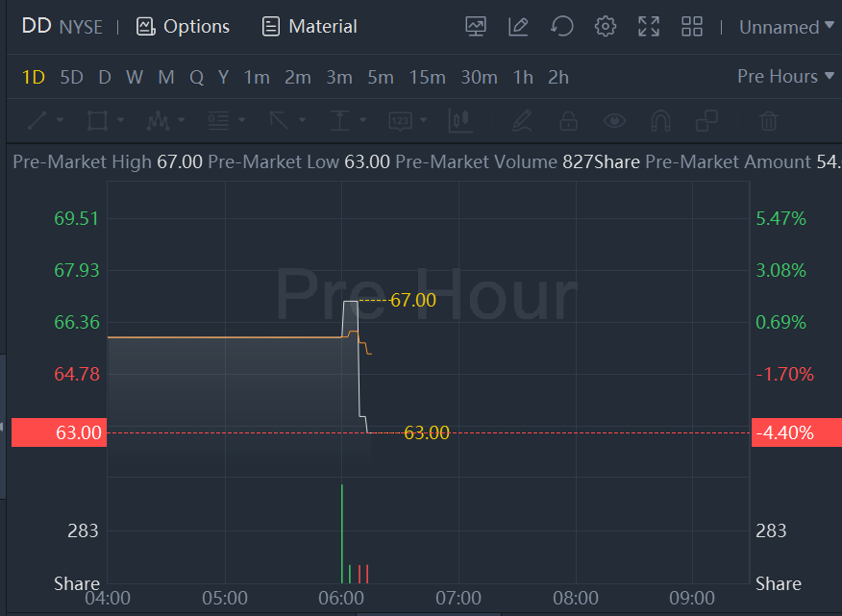Screen dimensions: 842x616
Task: Open the multi-chart grid layout
Action: 692,27
